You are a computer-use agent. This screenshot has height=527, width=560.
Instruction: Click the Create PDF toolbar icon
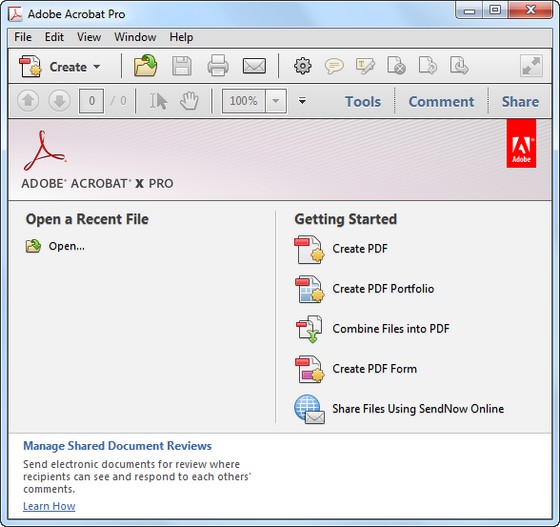coord(30,66)
